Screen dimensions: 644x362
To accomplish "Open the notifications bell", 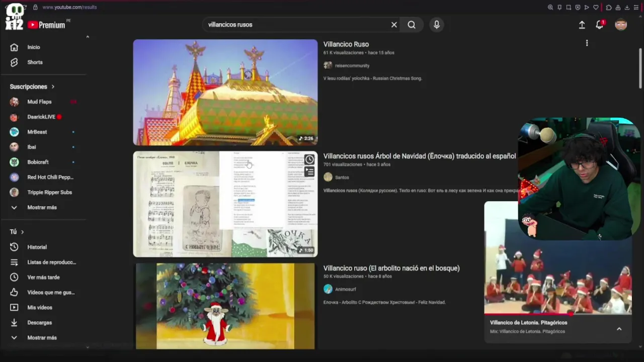I will pyautogui.click(x=599, y=25).
